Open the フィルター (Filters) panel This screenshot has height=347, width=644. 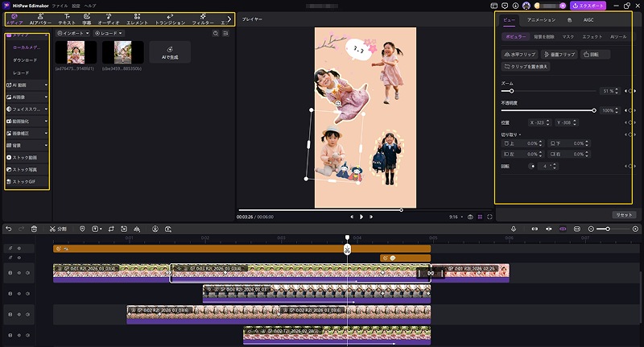click(x=203, y=19)
